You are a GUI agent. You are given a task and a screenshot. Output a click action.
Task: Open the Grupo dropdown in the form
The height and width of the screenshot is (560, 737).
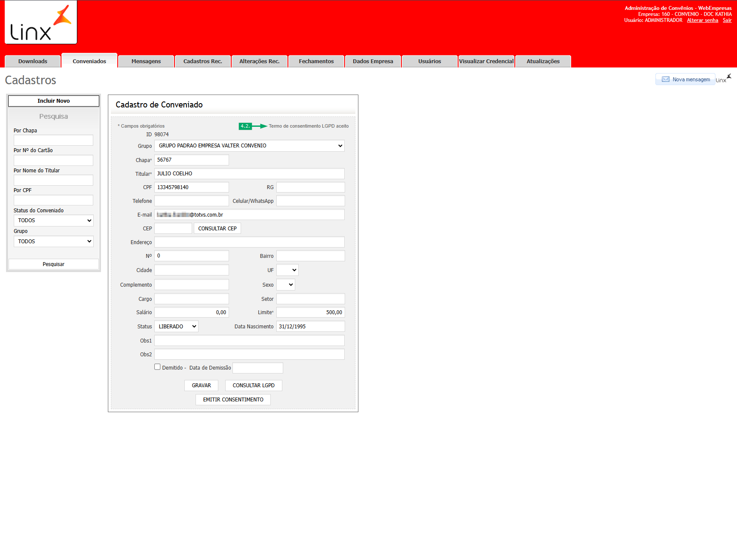click(249, 146)
